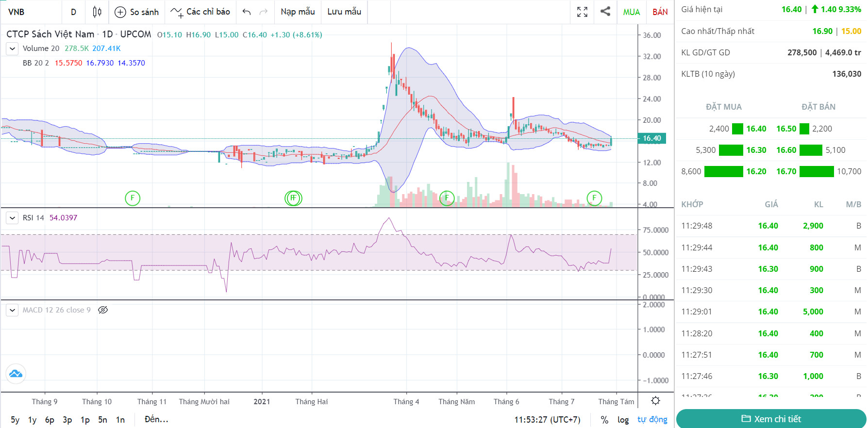Show the hidden MACD indicator
Image resolution: width=868 pixels, height=428 pixels.
(103, 310)
